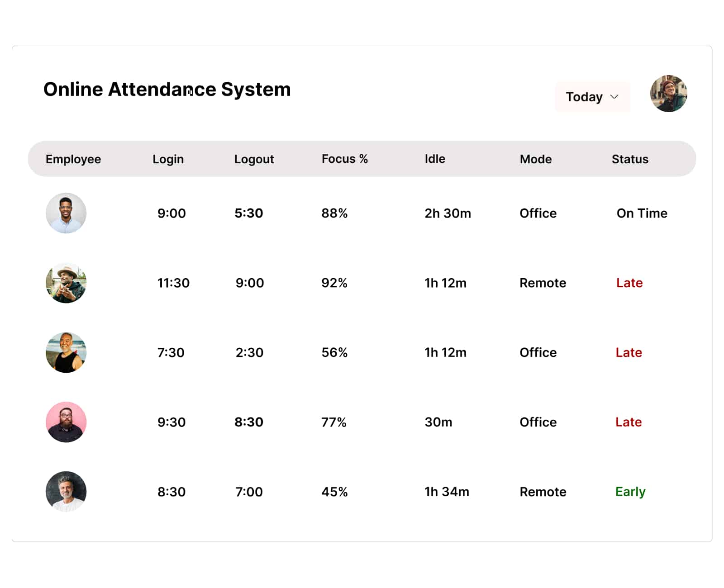Select avatar of employee in black tank top
This screenshot has width=724, height=588.
(66, 352)
